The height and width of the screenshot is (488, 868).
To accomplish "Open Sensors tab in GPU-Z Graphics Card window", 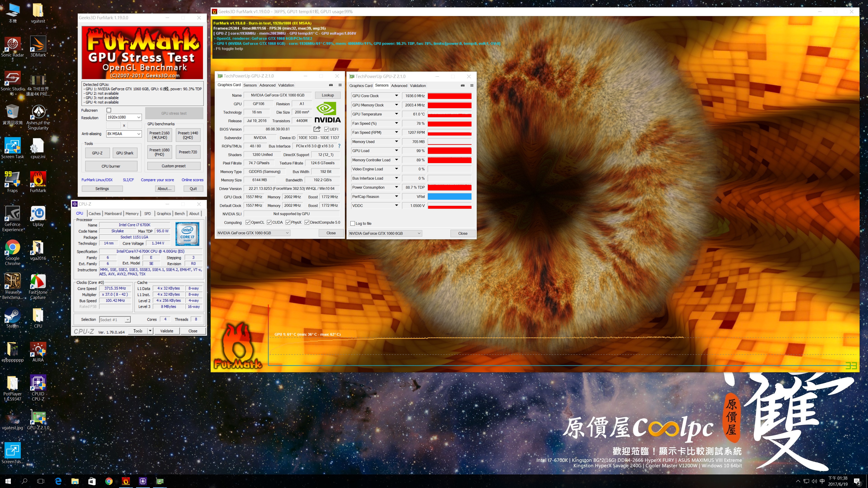I will 250,85.
